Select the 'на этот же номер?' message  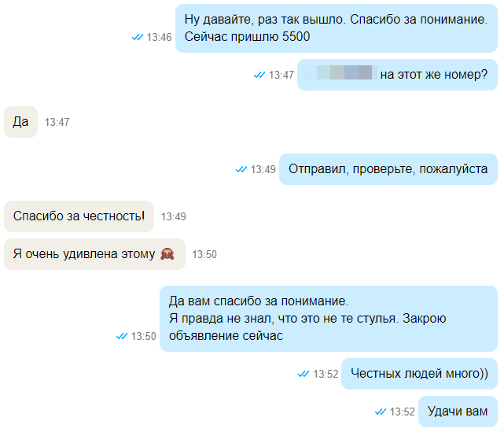[x=397, y=75]
